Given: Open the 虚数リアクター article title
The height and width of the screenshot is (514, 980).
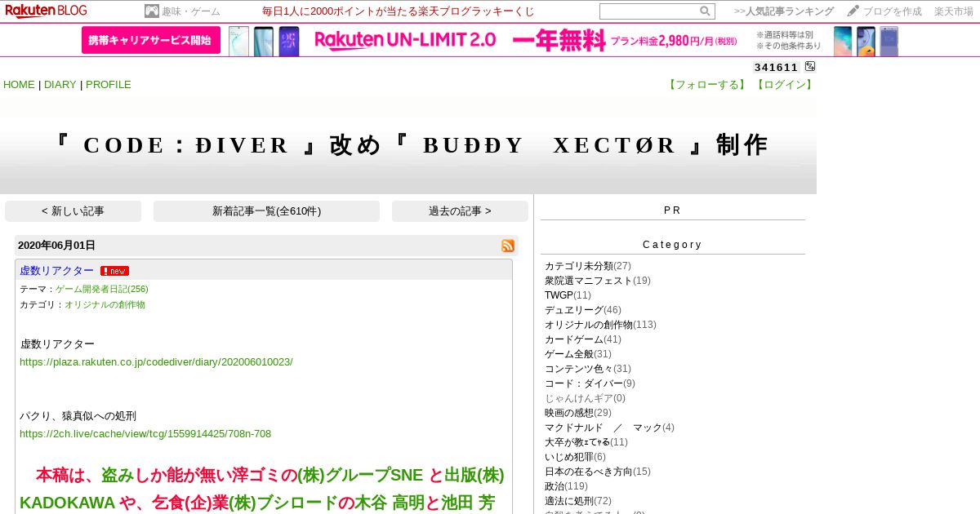Looking at the screenshot, I should tap(57, 271).
